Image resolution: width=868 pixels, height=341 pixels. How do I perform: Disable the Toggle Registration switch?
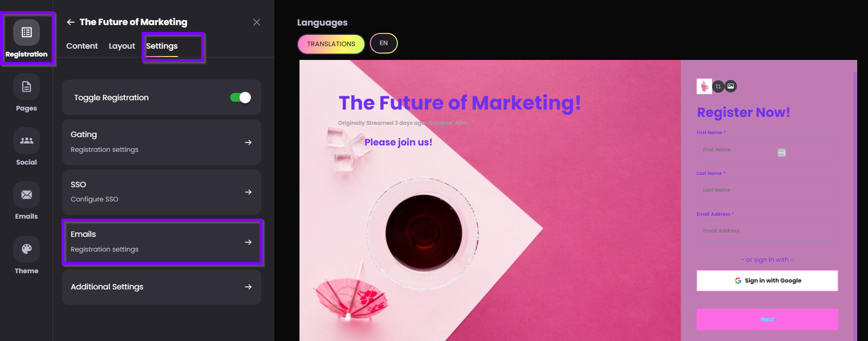[240, 97]
